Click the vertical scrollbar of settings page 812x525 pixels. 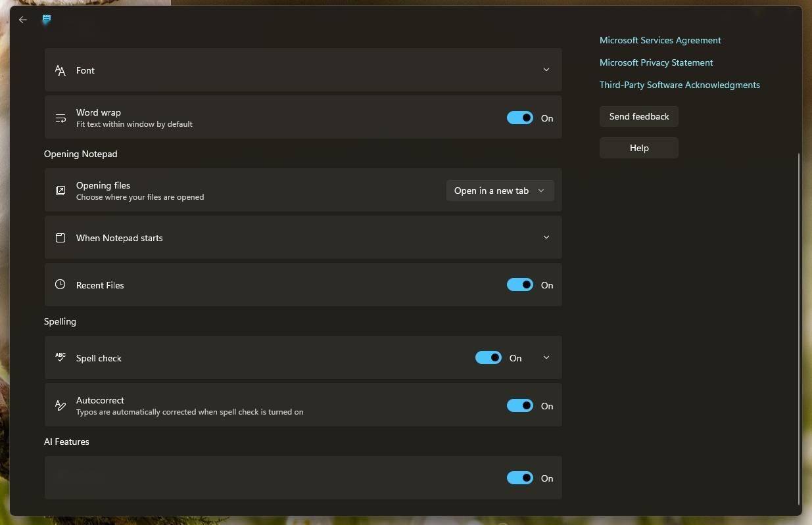(x=800, y=329)
